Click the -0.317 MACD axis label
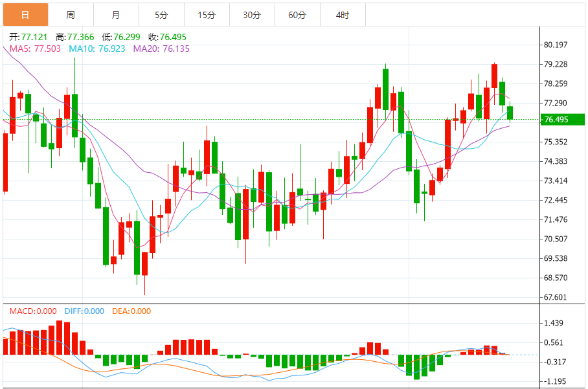Viewport: 588px width, 389px height. [x=555, y=362]
